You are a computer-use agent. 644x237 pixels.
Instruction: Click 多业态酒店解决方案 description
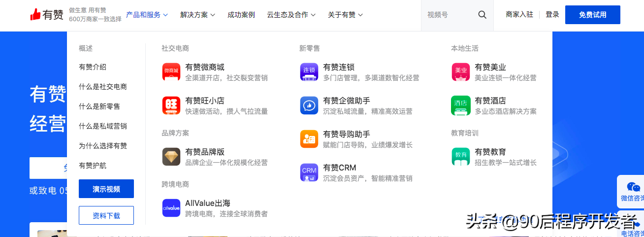tap(506, 111)
